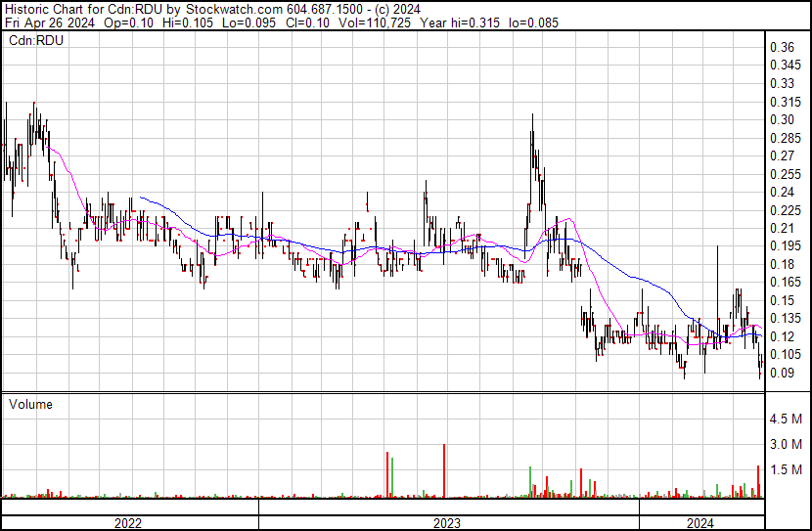Viewport: 812px width, 531px height.
Task: Click the Year hi=0.315 value in header
Action: (x=460, y=22)
